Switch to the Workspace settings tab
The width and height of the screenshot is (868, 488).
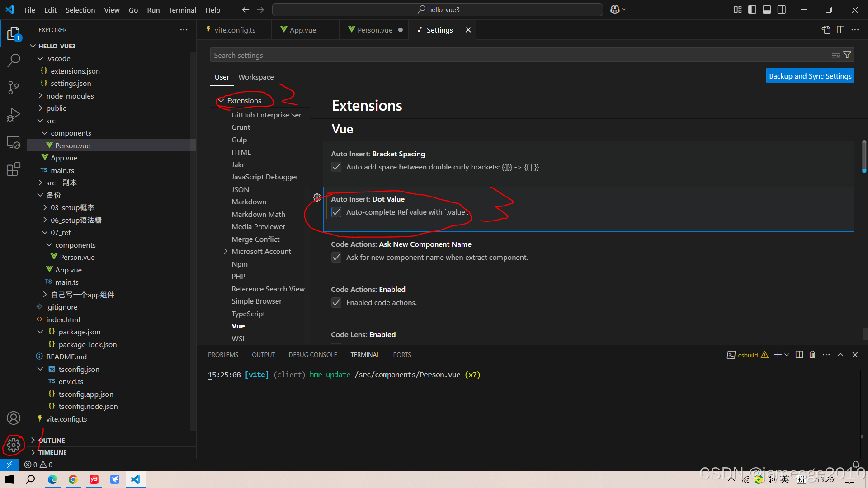point(256,77)
